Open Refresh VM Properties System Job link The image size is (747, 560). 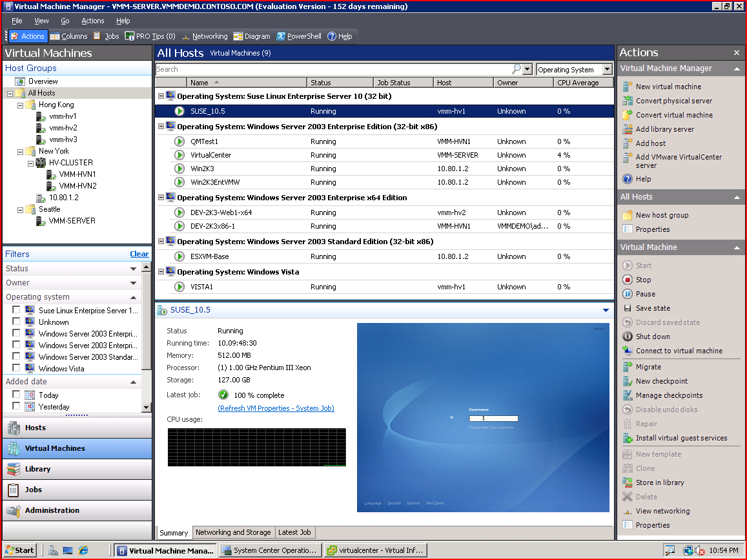pyautogui.click(x=276, y=408)
